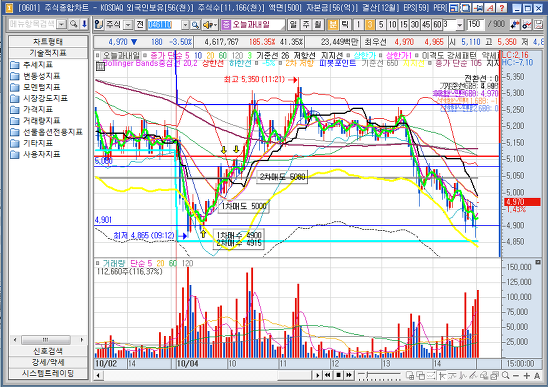Screen dimensions: 548x387
Task: Click the chart scrollbar left arrow
Action: [98, 375]
